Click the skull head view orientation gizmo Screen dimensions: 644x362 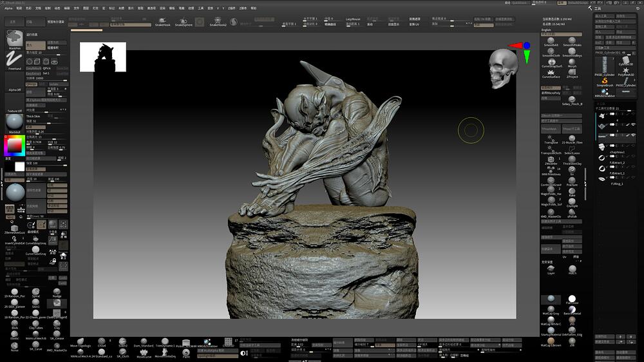coord(502,69)
